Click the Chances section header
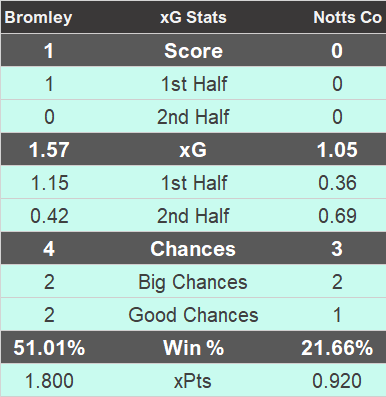The height and width of the screenshot is (397, 386). tap(193, 249)
